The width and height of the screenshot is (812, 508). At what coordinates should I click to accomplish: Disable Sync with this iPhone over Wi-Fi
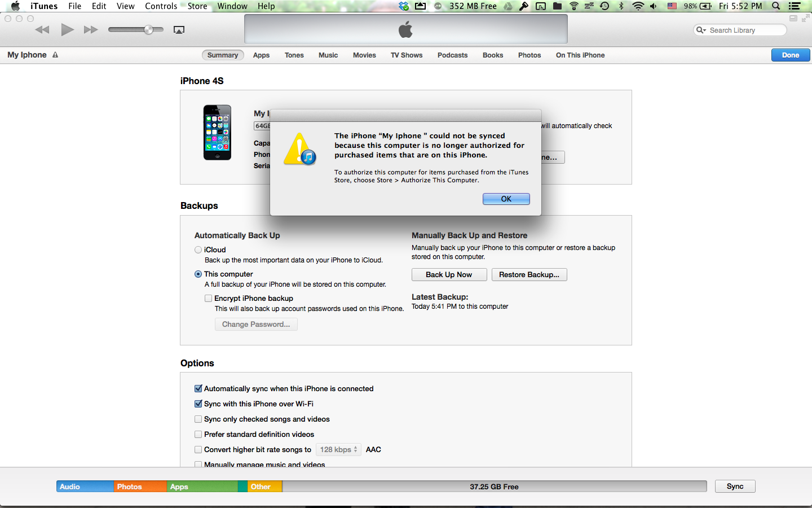click(198, 404)
